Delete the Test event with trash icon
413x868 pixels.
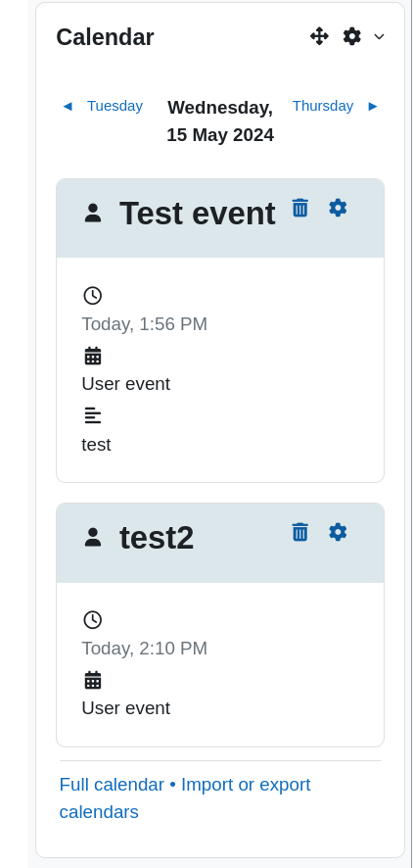point(299,208)
